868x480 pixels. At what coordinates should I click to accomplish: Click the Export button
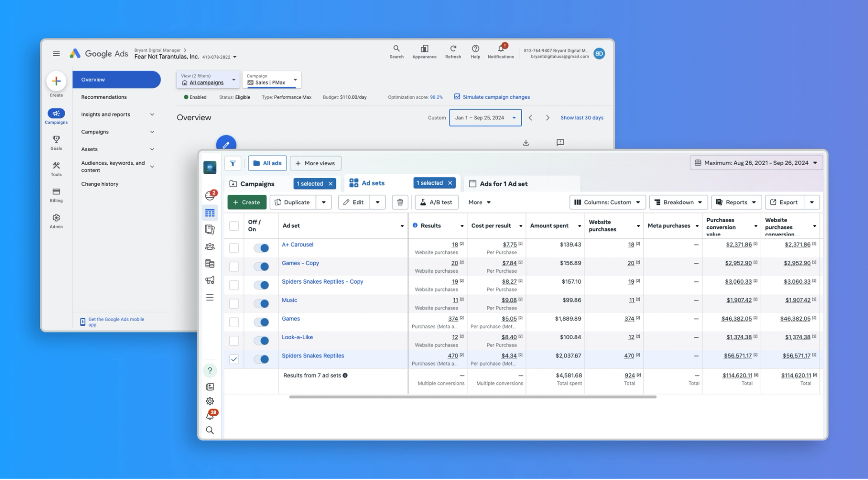click(784, 202)
